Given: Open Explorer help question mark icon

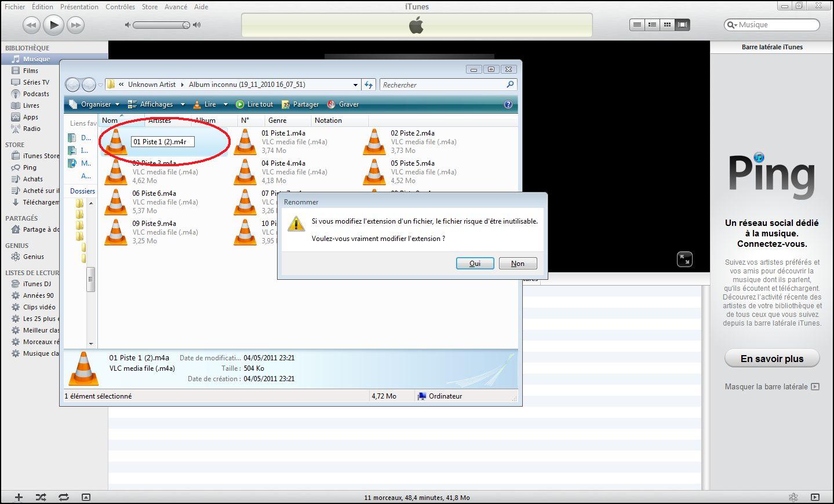Looking at the screenshot, I should [x=508, y=104].
